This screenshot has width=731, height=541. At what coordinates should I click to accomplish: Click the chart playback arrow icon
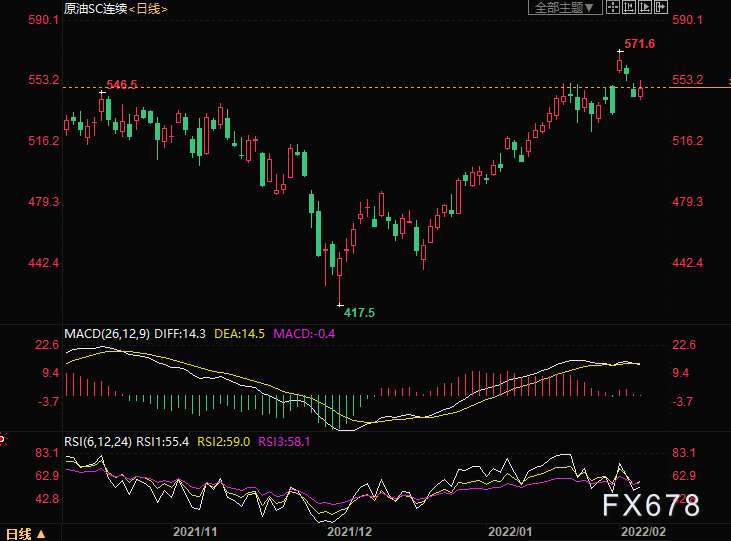click(x=645, y=7)
